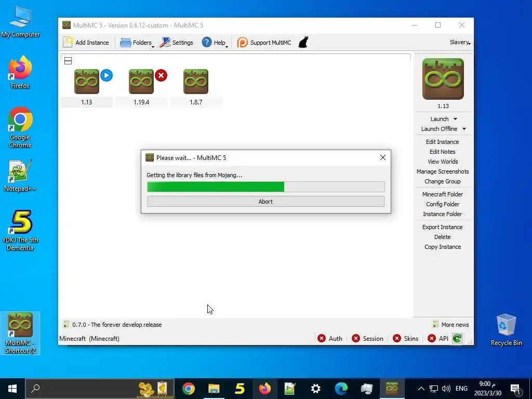The width and height of the screenshot is (532, 399).
Task: Open Firefox from the taskbar
Action: 264,389
